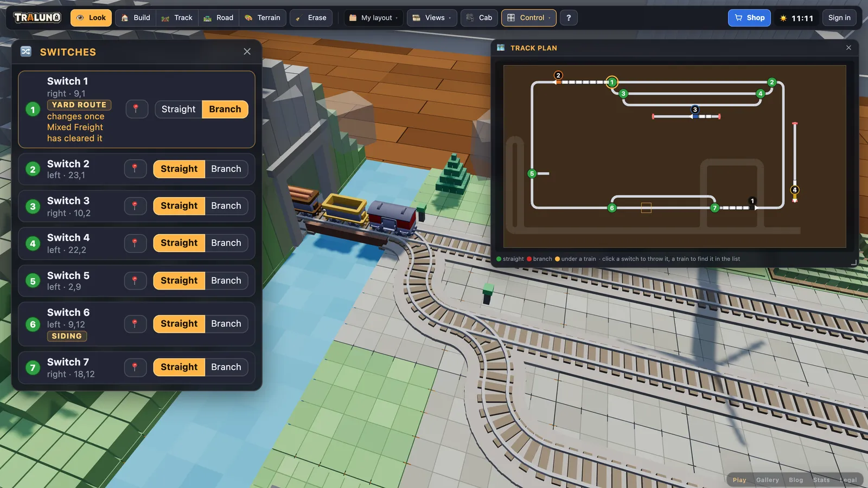Set Switch 1 to Branch
The width and height of the screenshot is (868, 488).
225,109
